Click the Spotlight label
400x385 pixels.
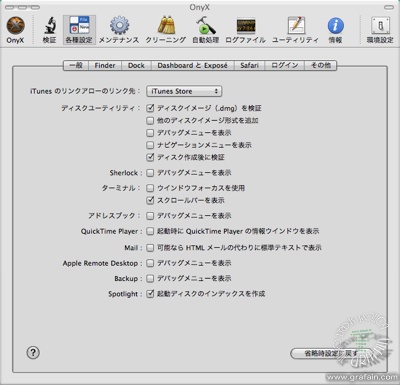coord(125,294)
